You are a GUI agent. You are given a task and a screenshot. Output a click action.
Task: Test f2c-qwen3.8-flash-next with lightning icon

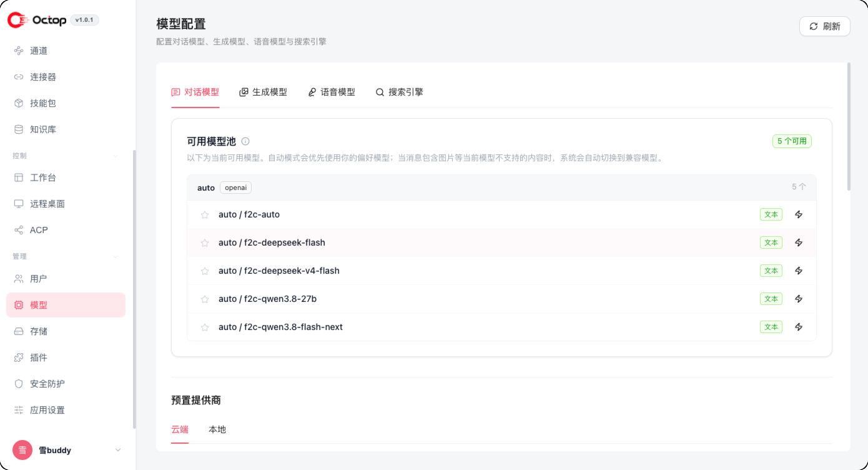[x=799, y=327]
